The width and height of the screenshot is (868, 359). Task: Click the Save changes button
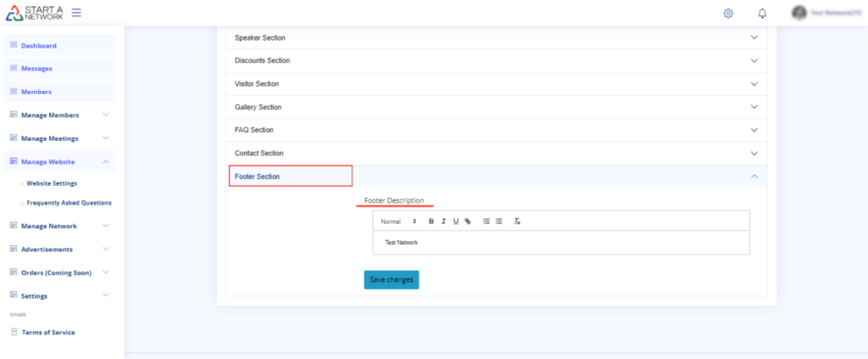pos(391,279)
